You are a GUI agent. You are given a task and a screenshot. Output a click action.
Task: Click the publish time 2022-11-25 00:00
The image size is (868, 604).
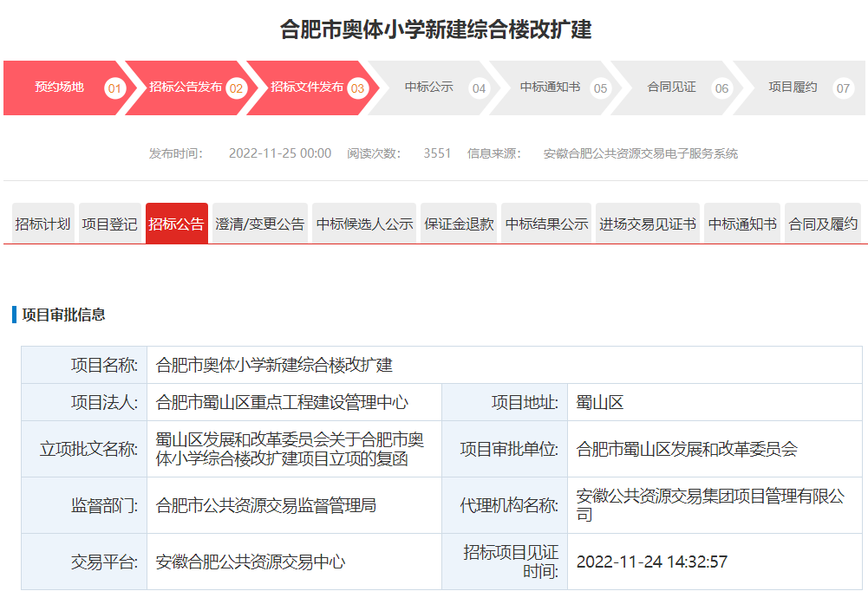pos(280,153)
